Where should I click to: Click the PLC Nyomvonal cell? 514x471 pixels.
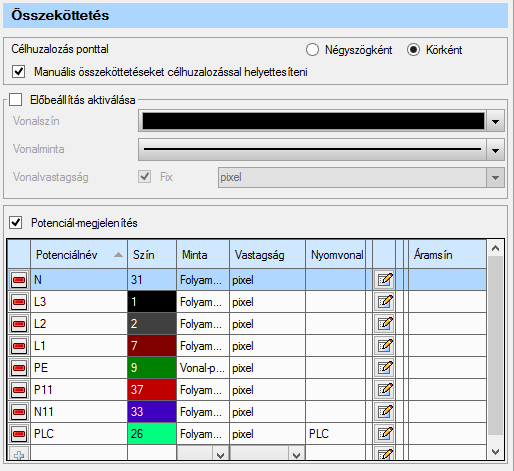tap(335, 434)
